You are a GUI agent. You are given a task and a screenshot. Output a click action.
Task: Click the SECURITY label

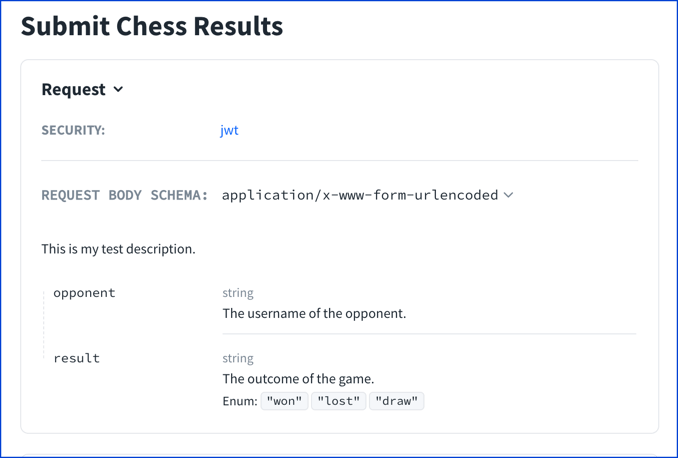73,130
